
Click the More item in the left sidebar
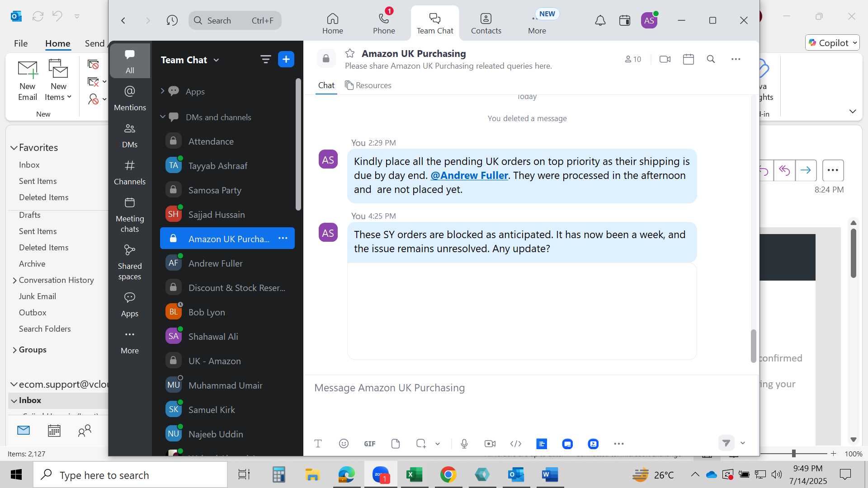click(x=130, y=341)
